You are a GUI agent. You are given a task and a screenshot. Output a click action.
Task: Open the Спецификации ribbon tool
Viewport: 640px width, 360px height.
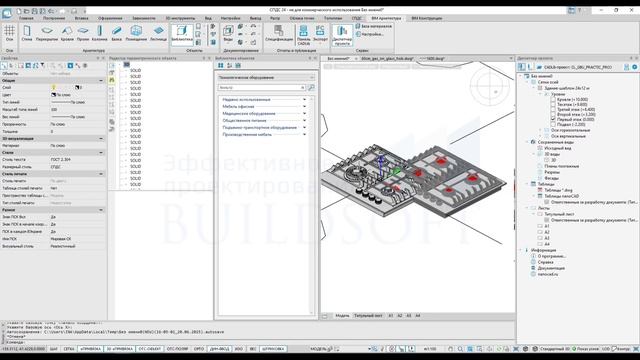coord(279,33)
